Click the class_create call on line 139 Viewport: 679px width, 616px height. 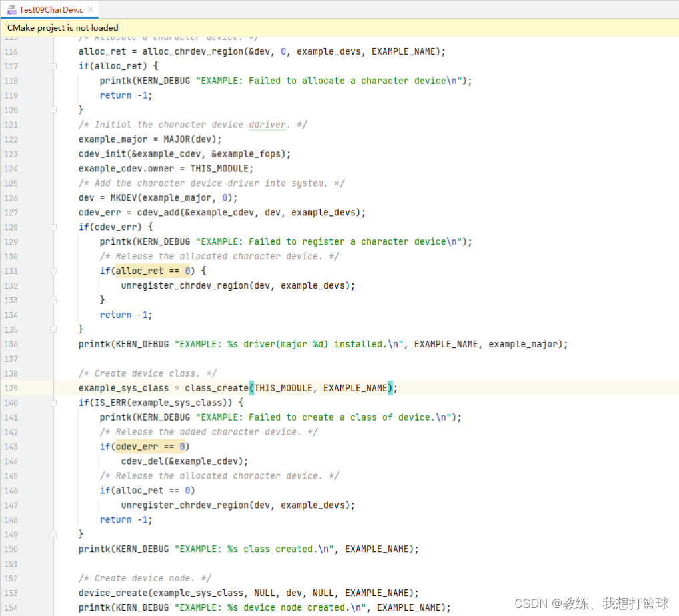[x=217, y=388]
